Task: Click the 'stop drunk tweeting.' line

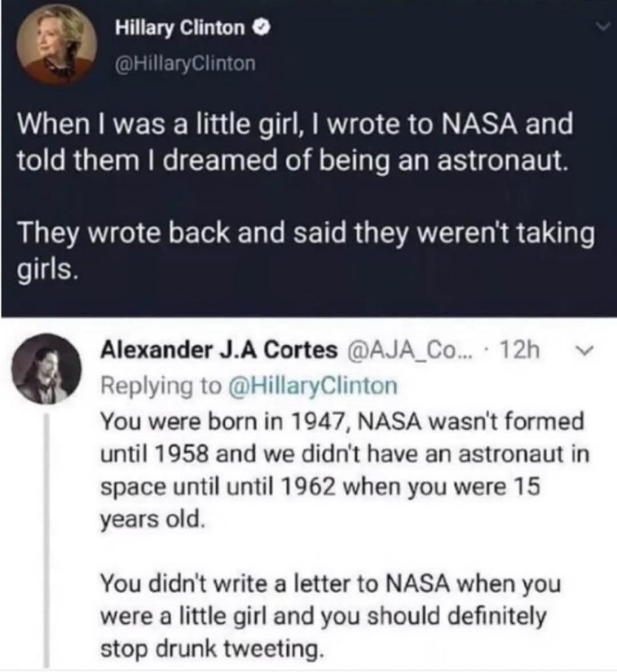Action: [x=212, y=649]
